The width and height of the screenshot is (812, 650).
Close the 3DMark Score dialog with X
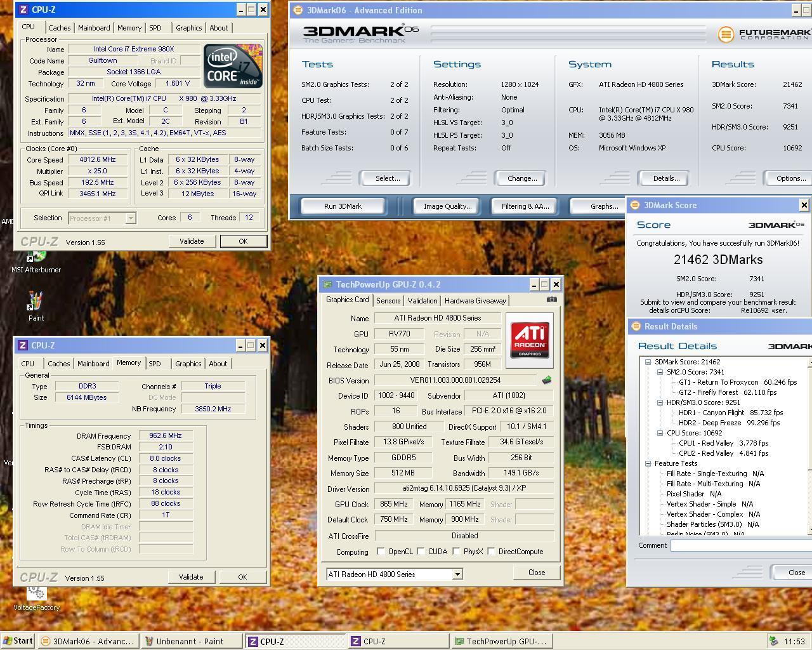point(804,205)
